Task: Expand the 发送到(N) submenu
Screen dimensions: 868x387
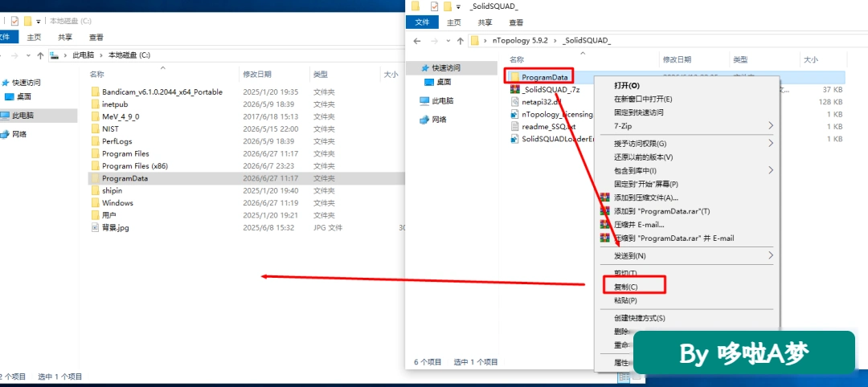Action: pos(771,255)
